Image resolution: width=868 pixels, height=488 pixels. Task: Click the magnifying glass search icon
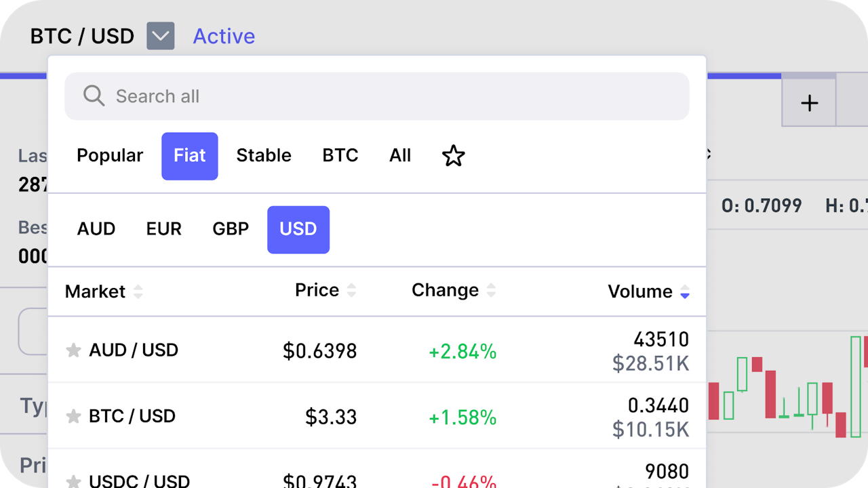click(x=94, y=96)
